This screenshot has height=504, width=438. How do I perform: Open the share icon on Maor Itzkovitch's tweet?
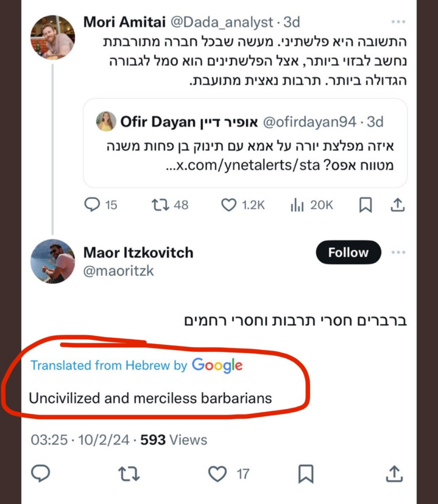click(394, 474)
